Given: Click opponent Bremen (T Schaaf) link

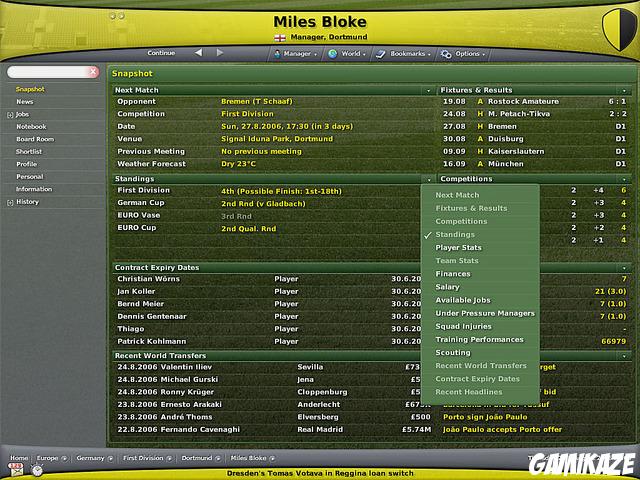Looking at the screenshot, I should pos(257,102).
